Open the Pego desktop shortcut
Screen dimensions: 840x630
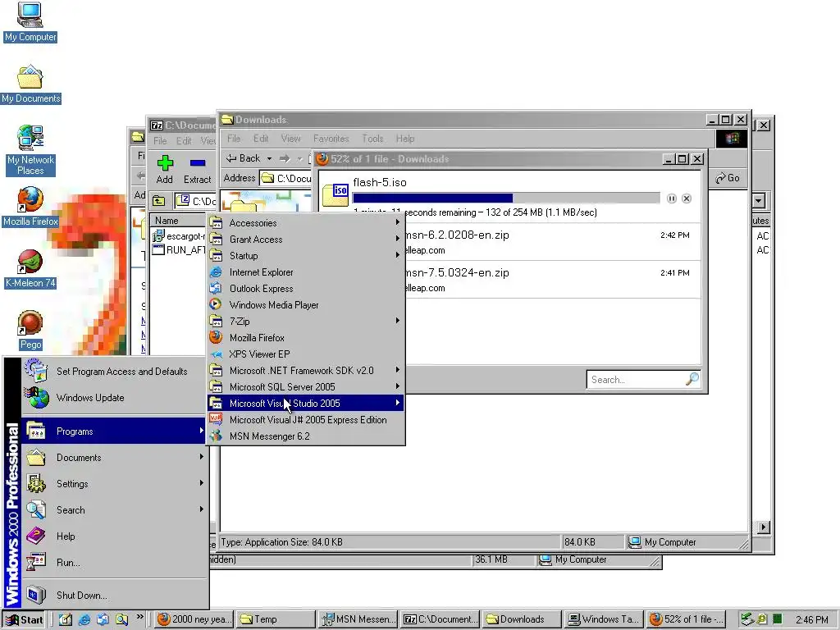(30, 331)
